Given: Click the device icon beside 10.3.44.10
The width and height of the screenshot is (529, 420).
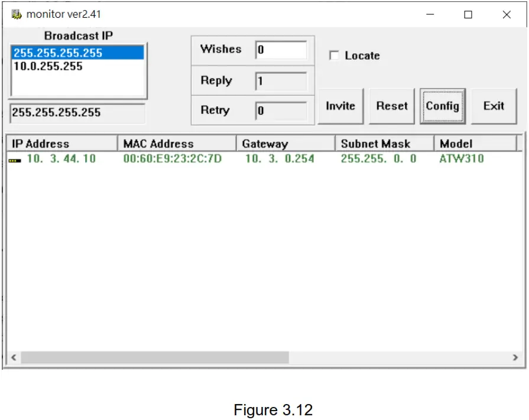Looking at the screenshot, I should click(x=15, y=161).
